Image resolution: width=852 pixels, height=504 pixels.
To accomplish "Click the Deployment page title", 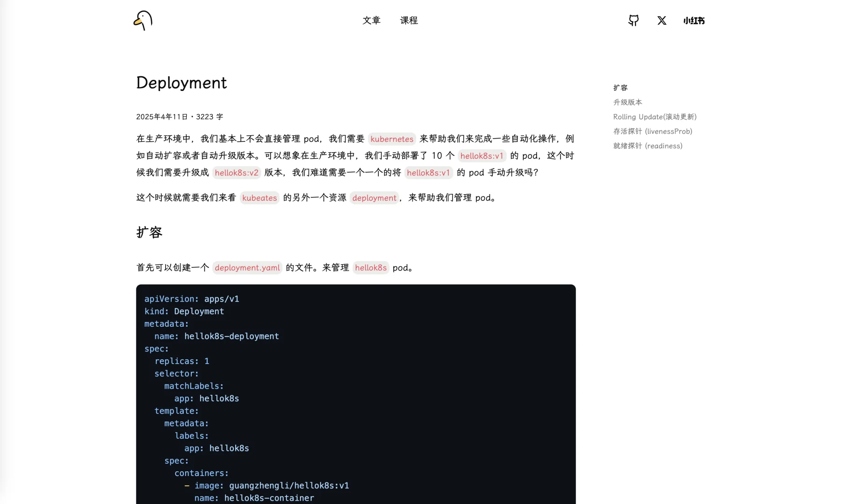I will [181, 83].
